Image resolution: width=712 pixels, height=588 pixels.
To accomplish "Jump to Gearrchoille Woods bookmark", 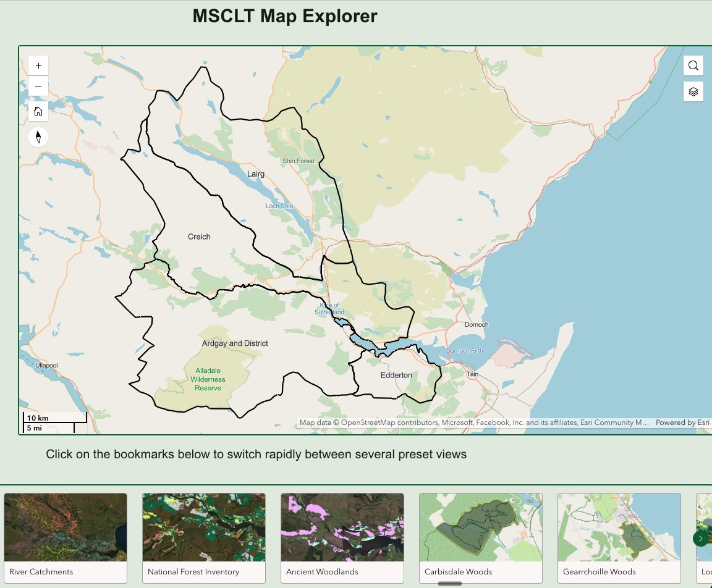I will (x=619, y=527).
